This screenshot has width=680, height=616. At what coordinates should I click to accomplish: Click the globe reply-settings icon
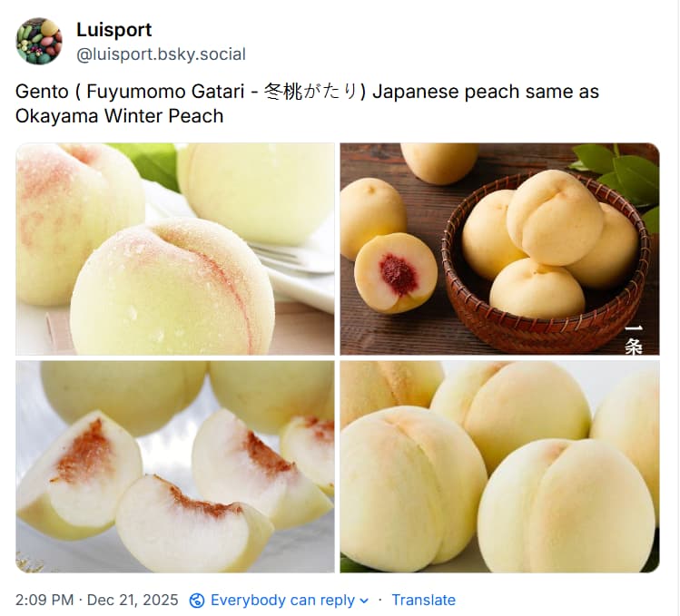197,601
